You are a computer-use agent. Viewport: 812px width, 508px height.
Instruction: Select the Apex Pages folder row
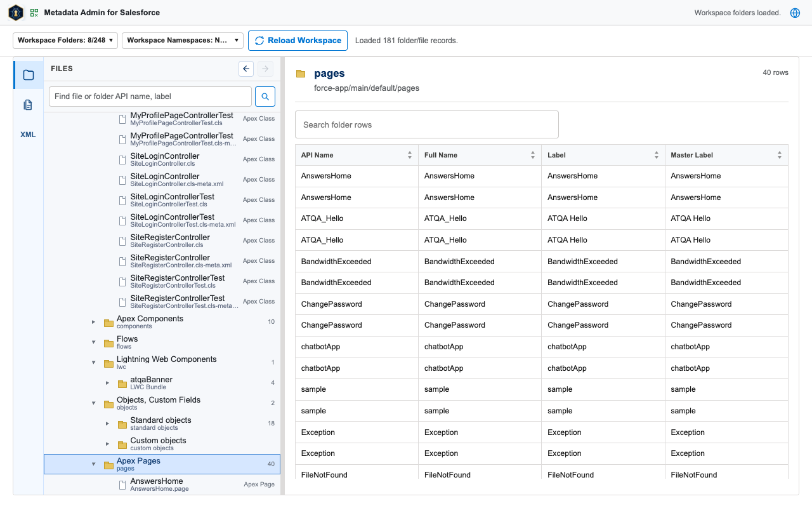(x=162, y=464)
